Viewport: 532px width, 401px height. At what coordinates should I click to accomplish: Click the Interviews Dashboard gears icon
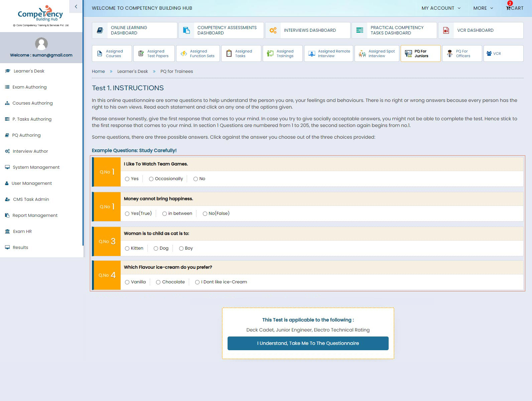273,30
